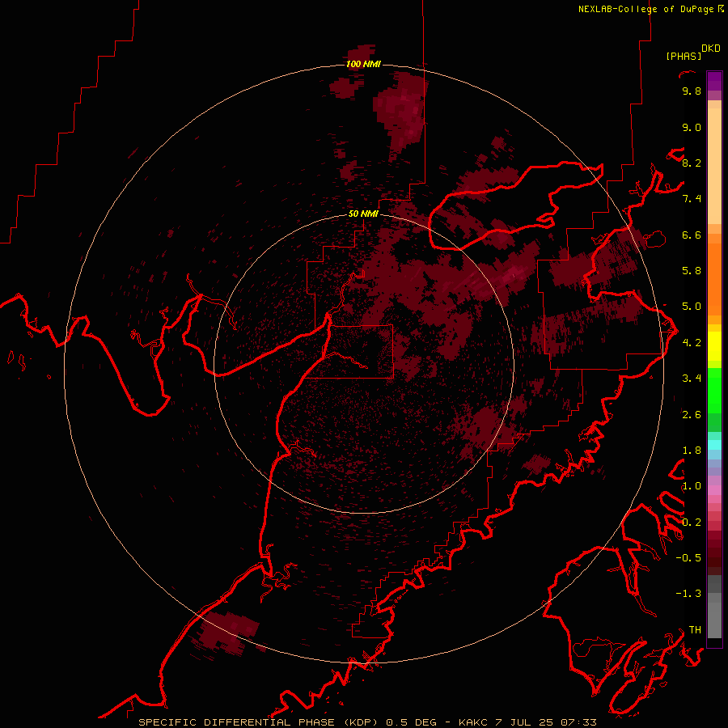Click the 4.2 value on color scale
The width and height of the screenshot is (728, 728).
pos(692,343)
